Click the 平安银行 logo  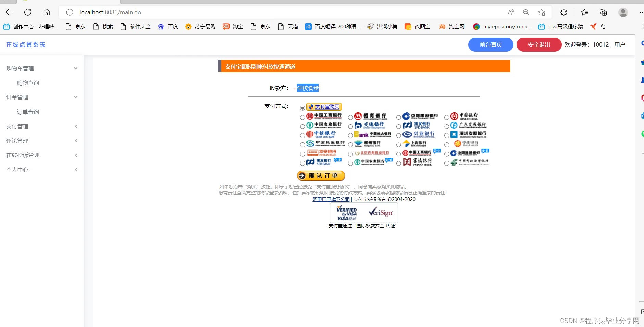click(x=322, y=153)
